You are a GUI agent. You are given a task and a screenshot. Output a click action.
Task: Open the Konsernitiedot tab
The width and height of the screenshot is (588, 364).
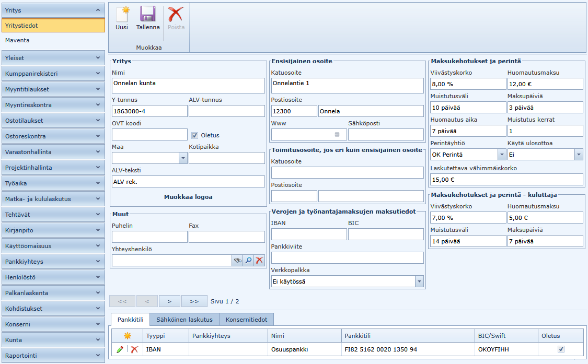pos(246,320)
